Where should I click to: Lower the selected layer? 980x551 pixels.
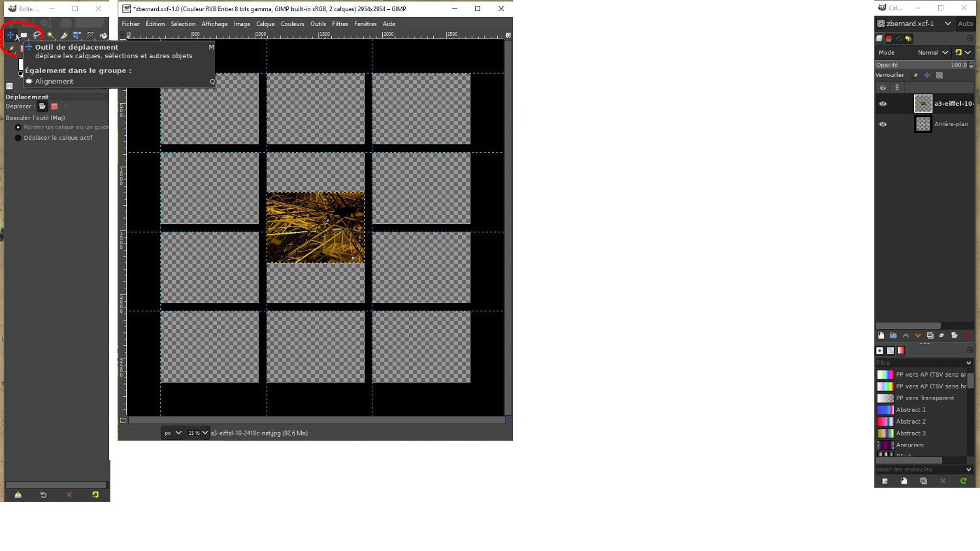pos(918,336)
